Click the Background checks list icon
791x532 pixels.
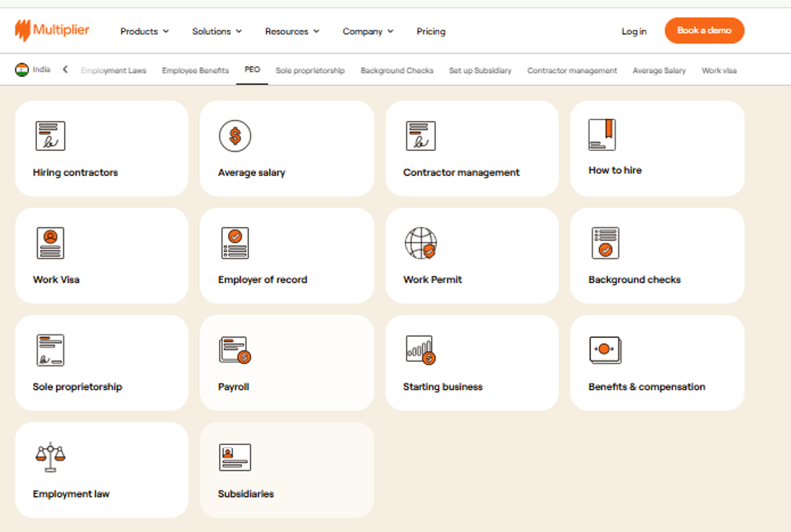[605, 243]
